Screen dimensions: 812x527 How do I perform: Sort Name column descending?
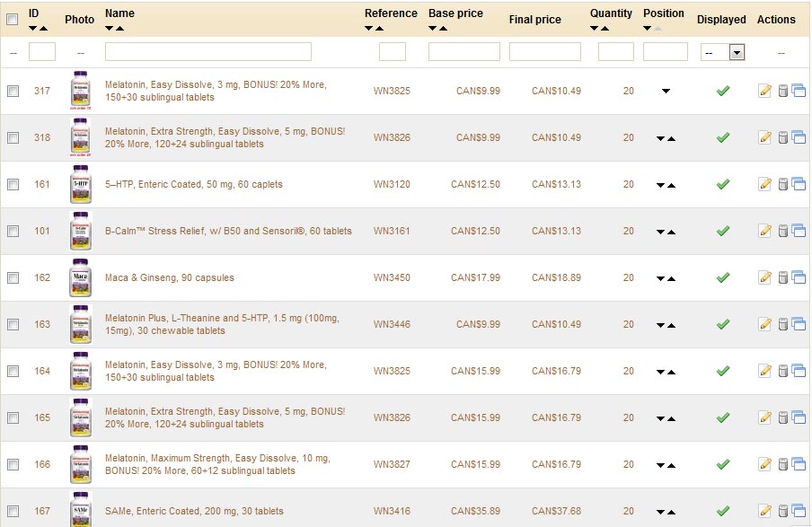pyautogui.click(x=110, y=29)
